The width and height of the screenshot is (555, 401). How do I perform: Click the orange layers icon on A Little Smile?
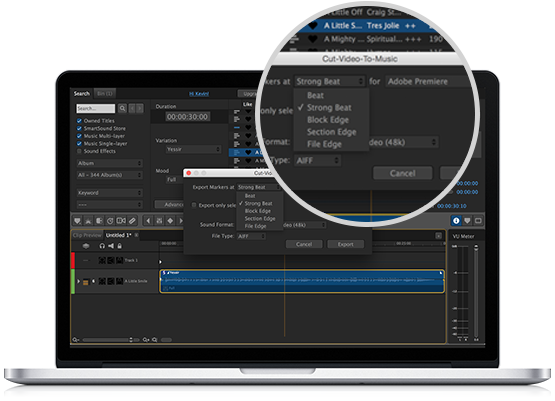click(85, 282)
